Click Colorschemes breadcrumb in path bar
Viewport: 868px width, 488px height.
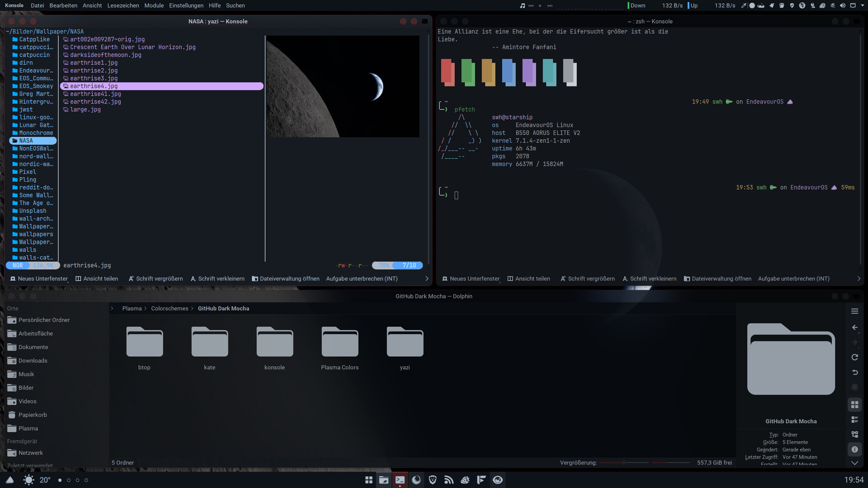(x=170, y=309)
